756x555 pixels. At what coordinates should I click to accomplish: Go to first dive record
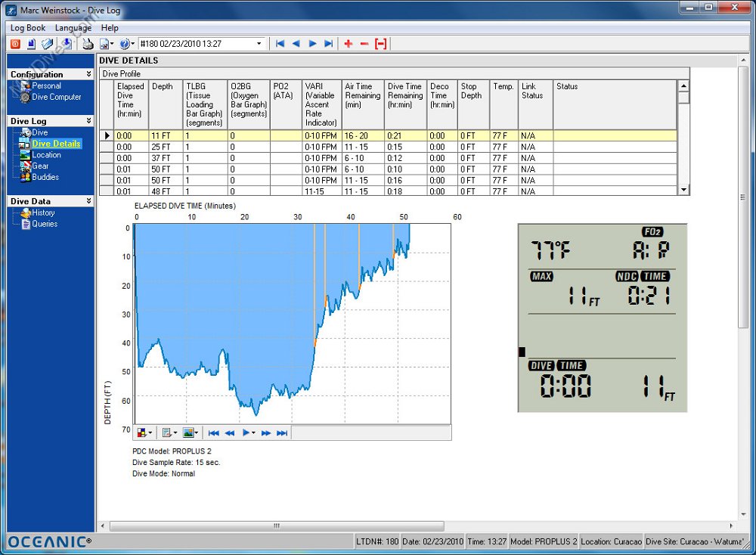(x=280, y=44)
